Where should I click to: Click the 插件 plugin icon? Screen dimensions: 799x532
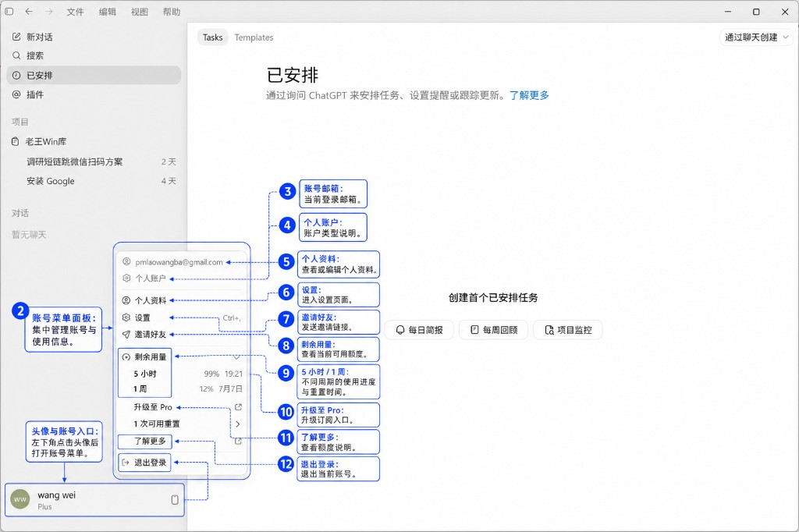pyautogui.click(x=16, y=95)
